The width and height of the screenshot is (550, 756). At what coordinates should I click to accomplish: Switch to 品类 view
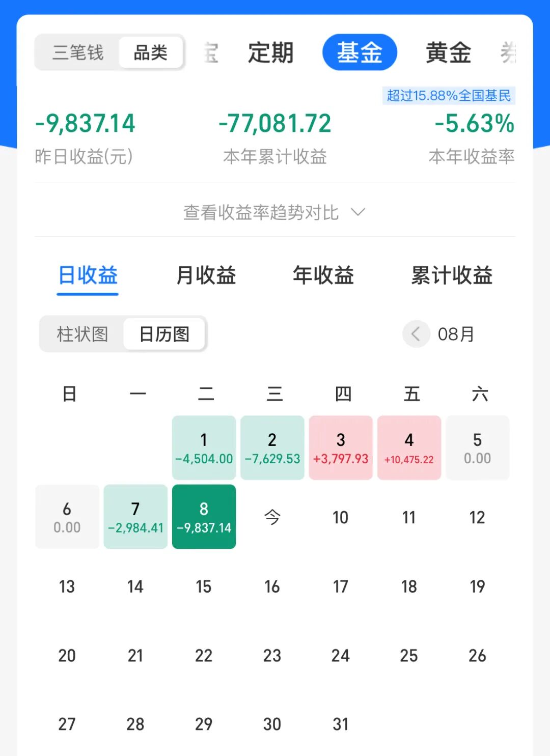pyautogui.click(x=151, y=52)
